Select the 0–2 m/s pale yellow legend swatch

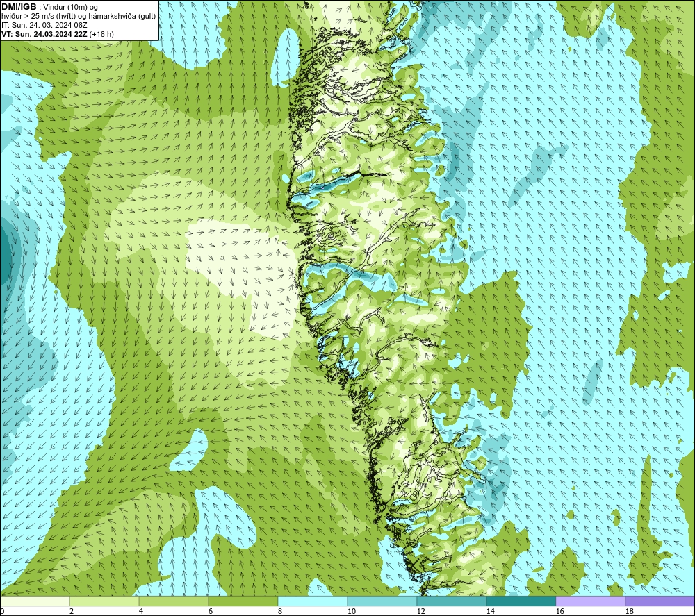click(x=35, y=601)
